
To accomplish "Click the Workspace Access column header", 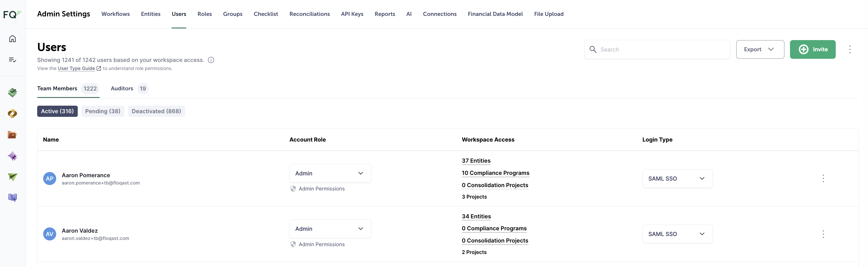I will [x=488, y=139].
